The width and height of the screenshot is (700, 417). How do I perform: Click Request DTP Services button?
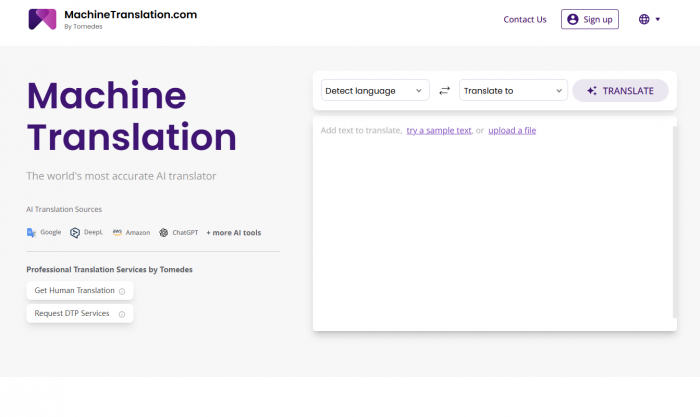click(x=80, y=313)
